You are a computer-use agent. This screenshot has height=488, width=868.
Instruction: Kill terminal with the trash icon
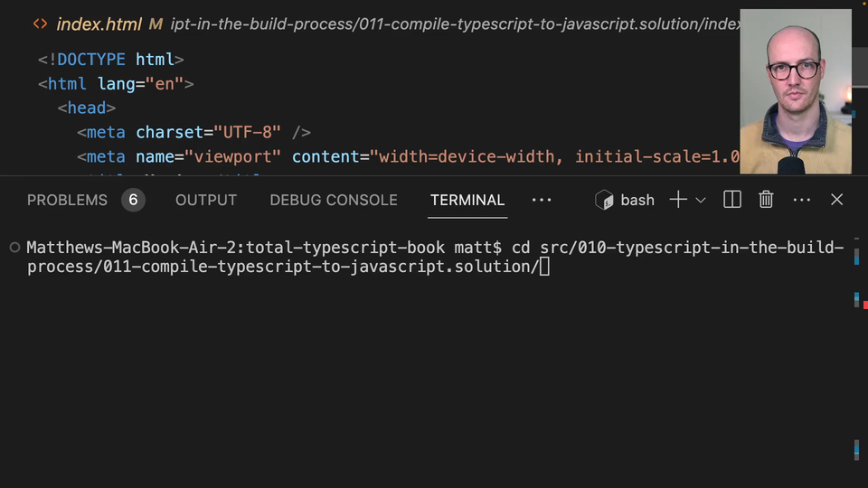[766, 200]
